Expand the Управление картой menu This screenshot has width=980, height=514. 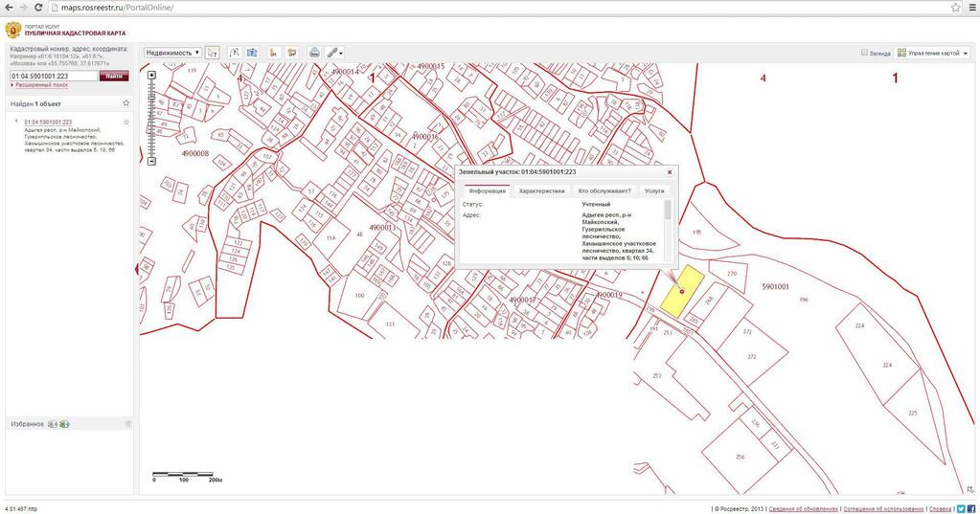932,53
